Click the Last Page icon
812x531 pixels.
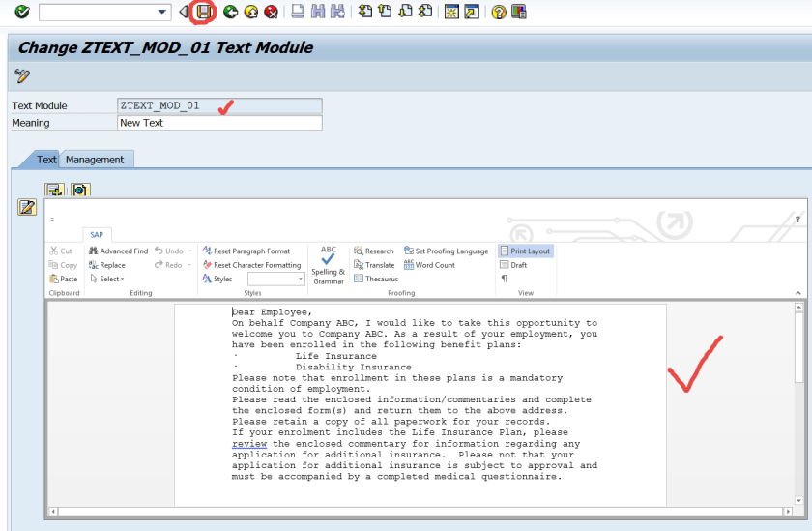pos(425,11)
